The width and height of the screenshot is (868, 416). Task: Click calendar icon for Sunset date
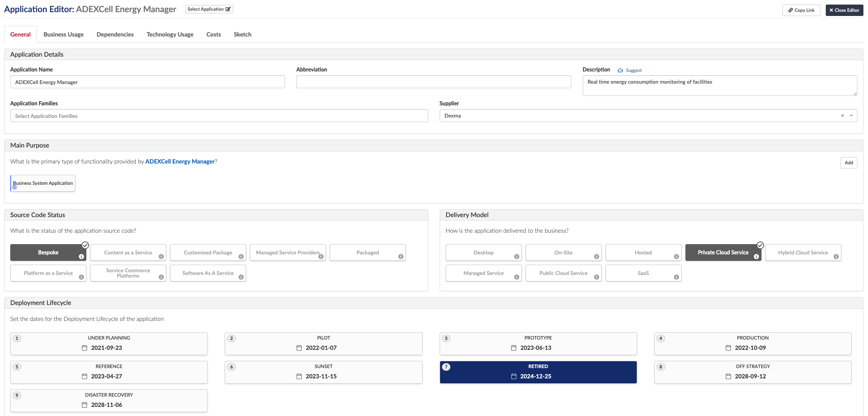[299, 376]
